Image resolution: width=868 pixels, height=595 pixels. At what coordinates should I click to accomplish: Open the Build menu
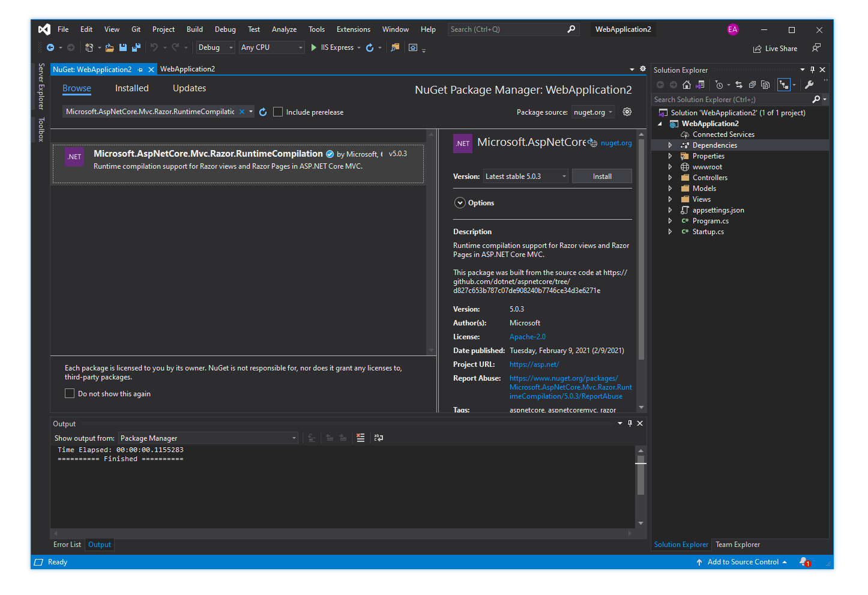194,29
